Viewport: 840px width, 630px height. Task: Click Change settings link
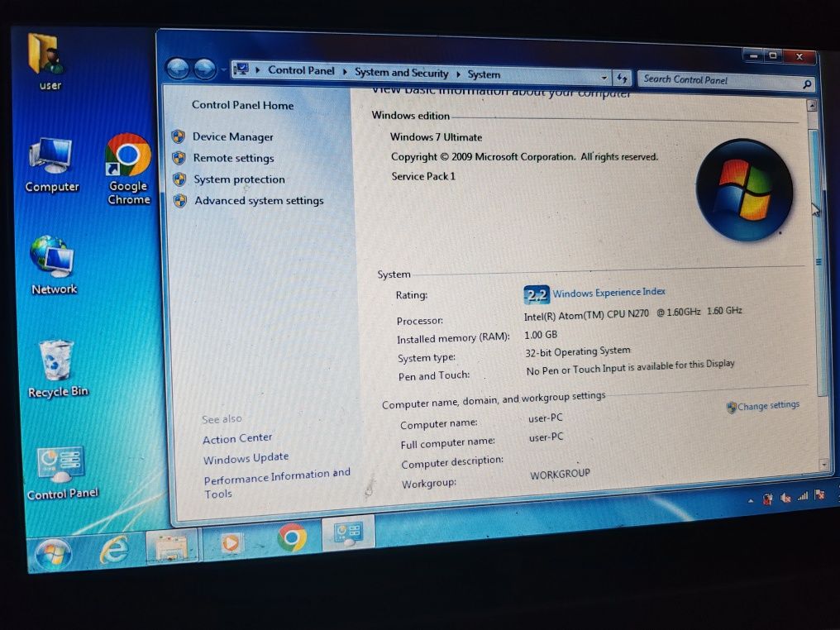(768, 406)
